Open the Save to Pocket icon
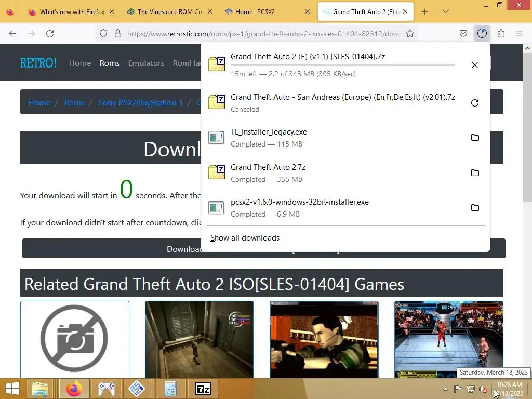532x399 pixels. pyautogui.click(x=463, y=33)
